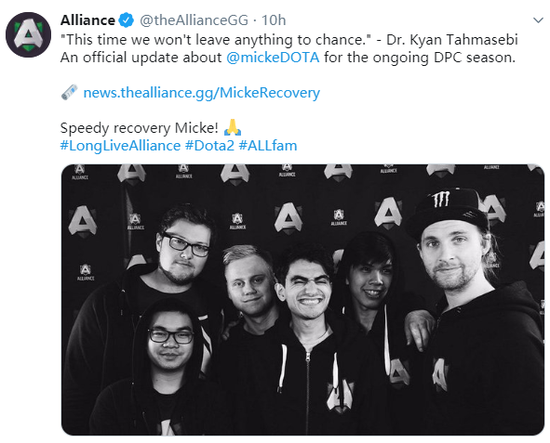Click the Alliance logo on the right hoodie
The height and width of the screenshot is (443, 550).
pyautogui.click(x=441, y=374)
